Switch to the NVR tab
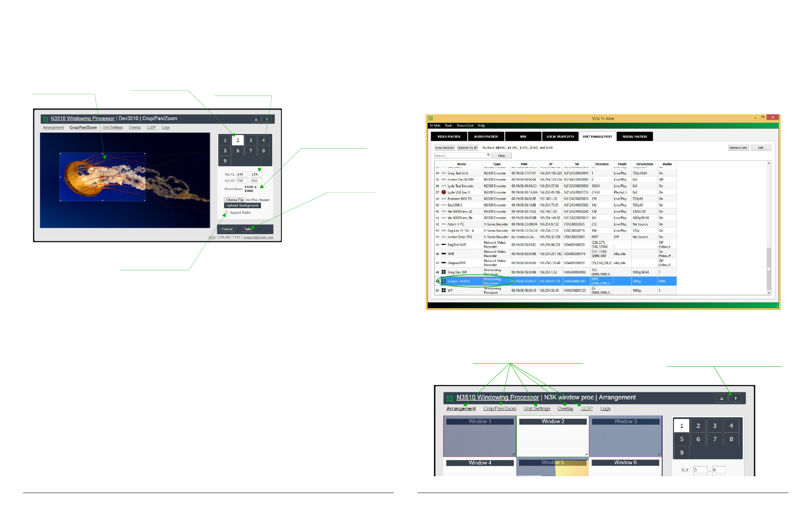 [x=523, y=137]
